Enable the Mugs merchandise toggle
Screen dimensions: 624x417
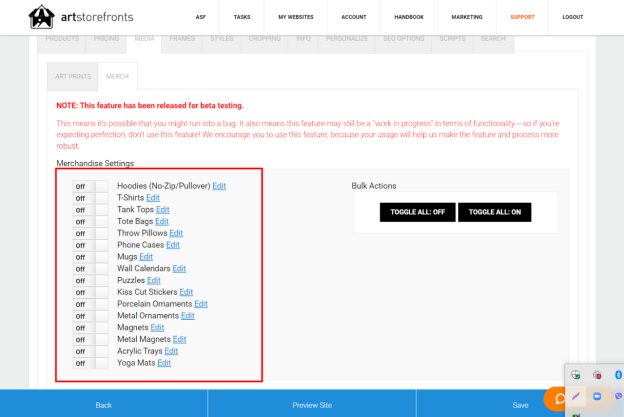[90, 257]
